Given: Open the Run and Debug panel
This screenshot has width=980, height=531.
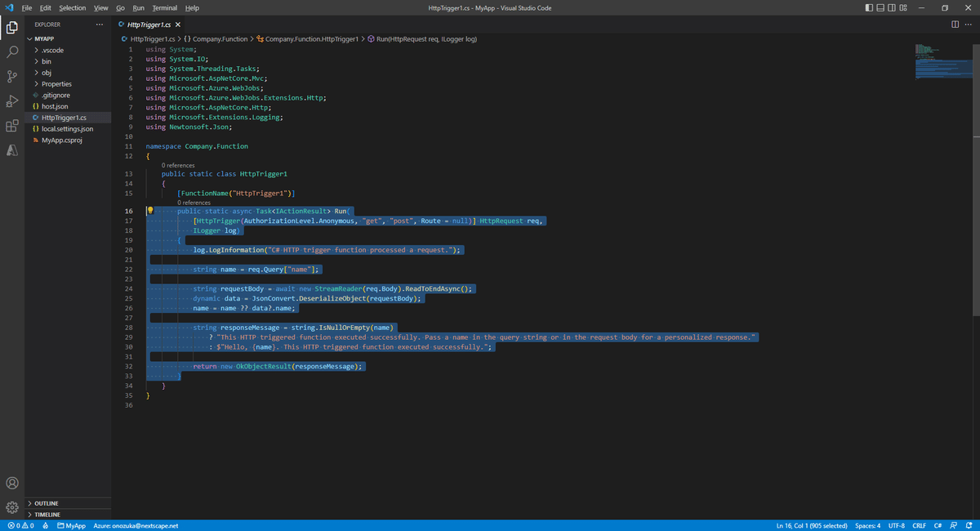Looking at the screenshot, I should 11,100.
